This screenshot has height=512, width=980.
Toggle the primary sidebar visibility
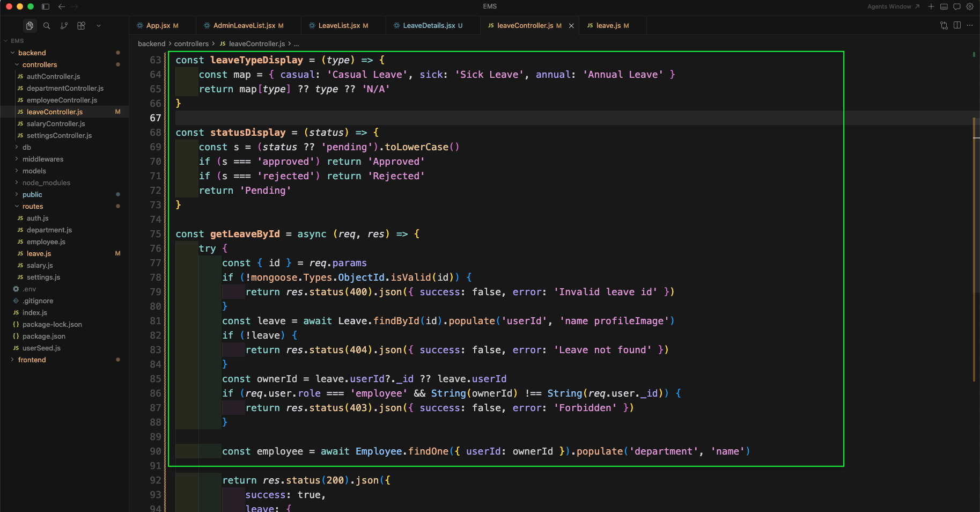(x=46, y=6)
